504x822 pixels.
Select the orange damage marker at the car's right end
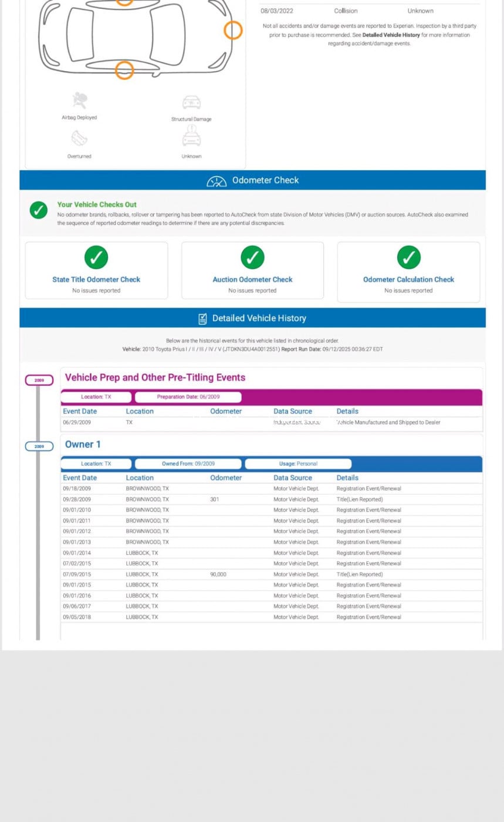click(x=233, y=30)
